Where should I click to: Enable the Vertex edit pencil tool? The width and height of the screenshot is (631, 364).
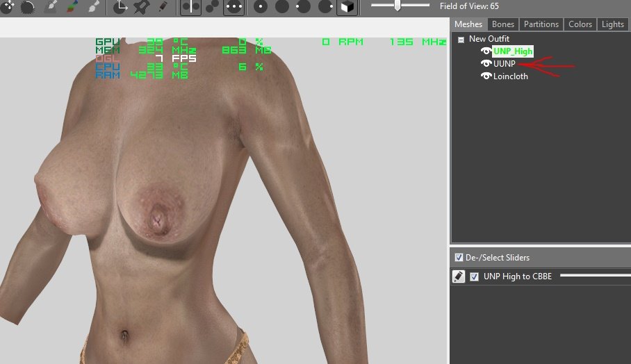coord(163,6)
